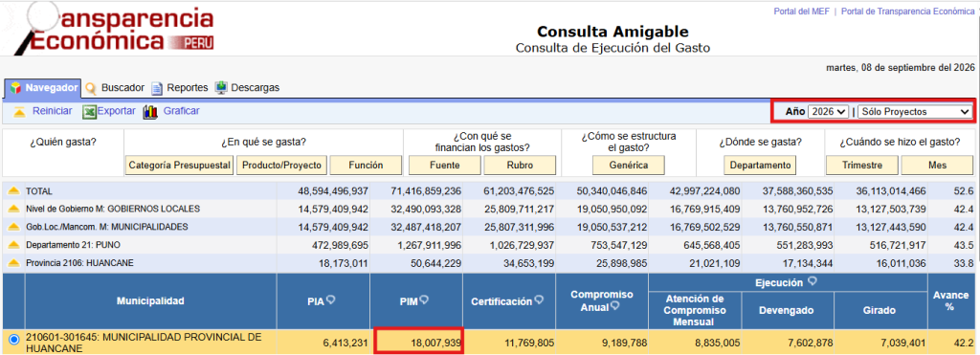Image resolution: width=980 pixels, height=355 pixels.
Task: Click the up-arrow icon beside TOTAL row
Action: 13,191
